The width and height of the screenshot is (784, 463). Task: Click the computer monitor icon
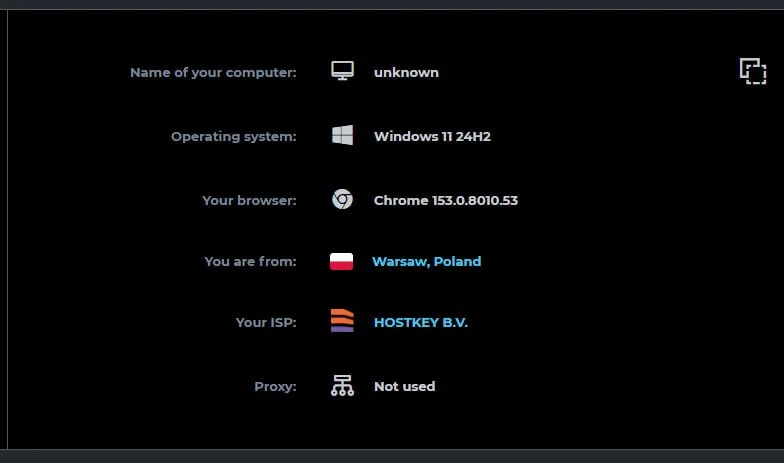tap(342, 71)
